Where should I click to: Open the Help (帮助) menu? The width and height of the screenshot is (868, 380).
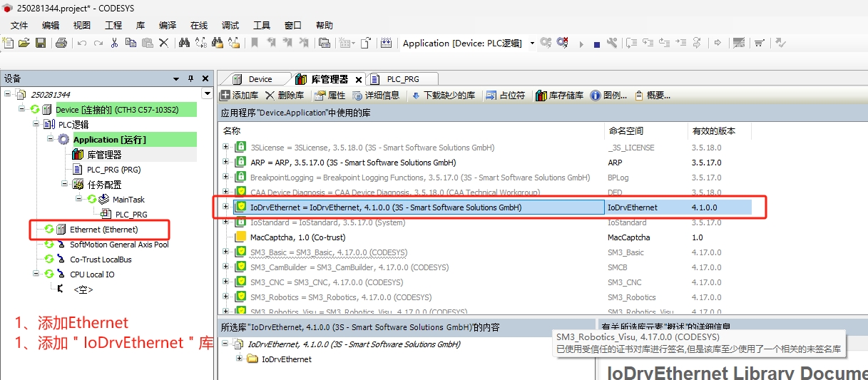click(x=325, y=25)
